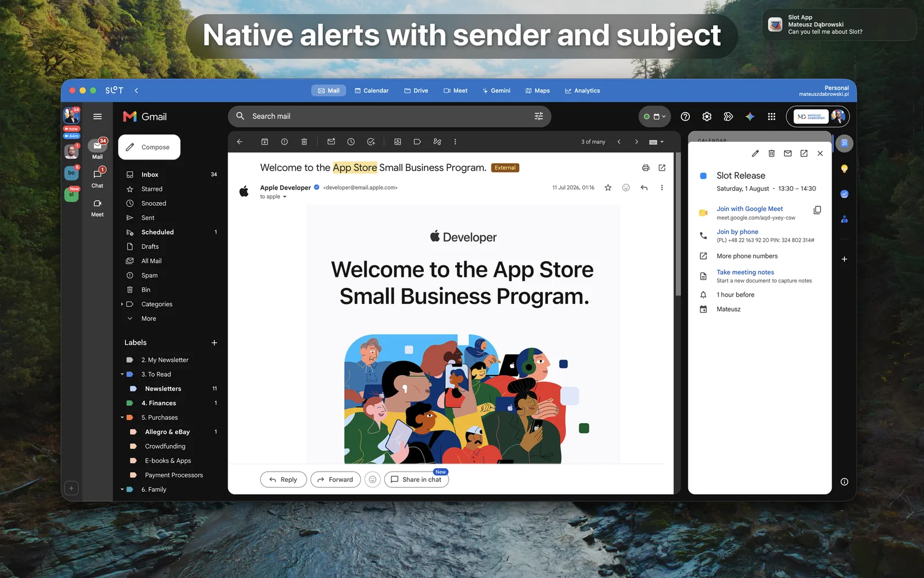Collapse the '3. To Read' label
This screenshot has height=578, width=924.
tap(122, 375)
